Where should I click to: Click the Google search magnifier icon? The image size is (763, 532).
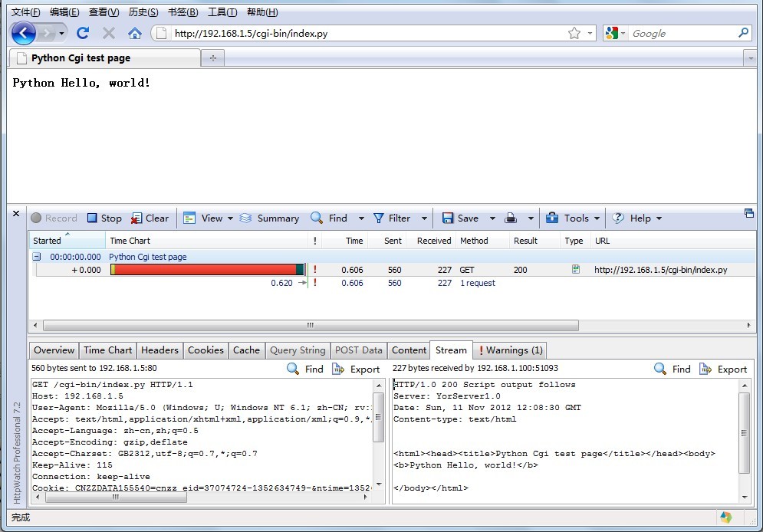743,33
